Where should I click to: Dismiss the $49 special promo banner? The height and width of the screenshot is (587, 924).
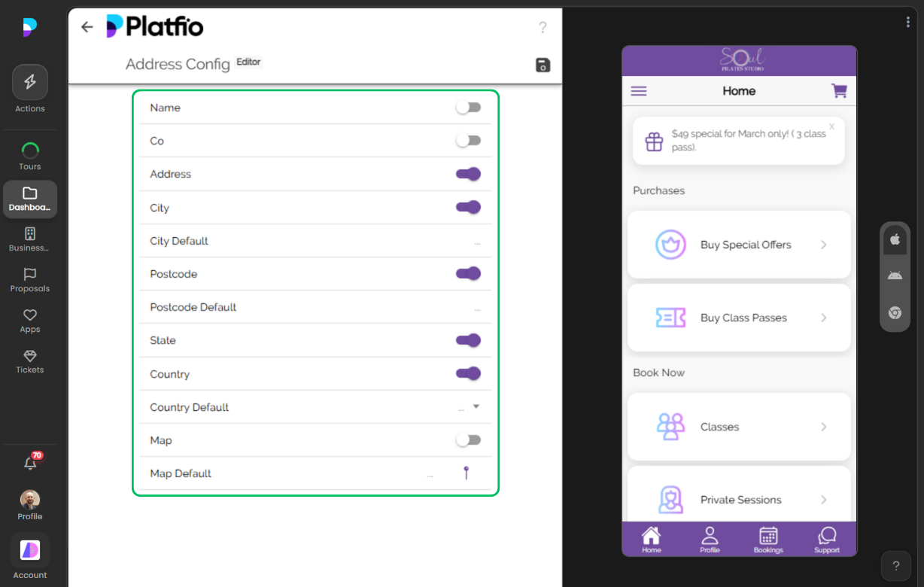coord(831,126)
